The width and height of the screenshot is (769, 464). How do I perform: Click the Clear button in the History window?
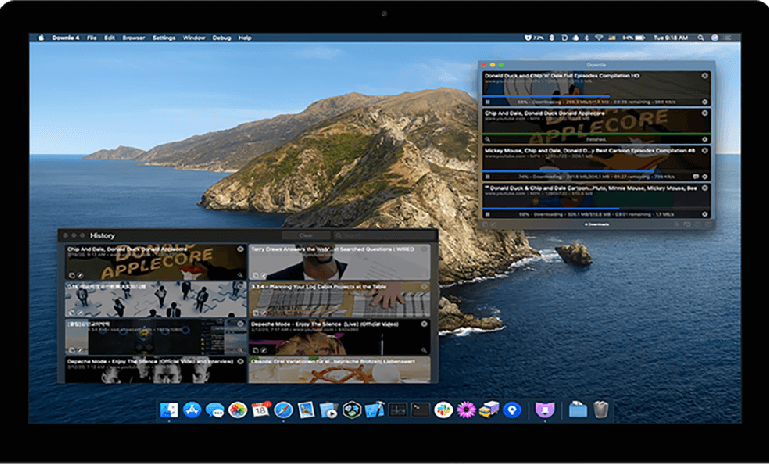click(306, 236)
